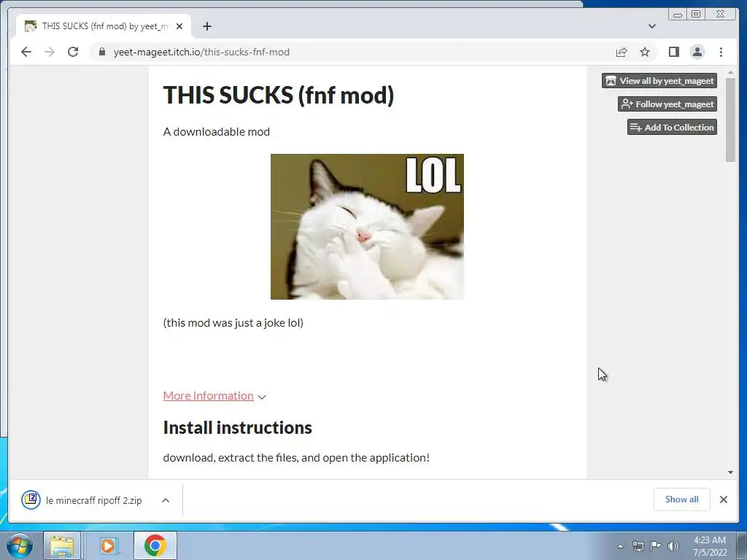Viewport: 747px width, 560px height.
Task: Minimize the Chrome window
Action: pyautogui.click(x=678, y=15)
